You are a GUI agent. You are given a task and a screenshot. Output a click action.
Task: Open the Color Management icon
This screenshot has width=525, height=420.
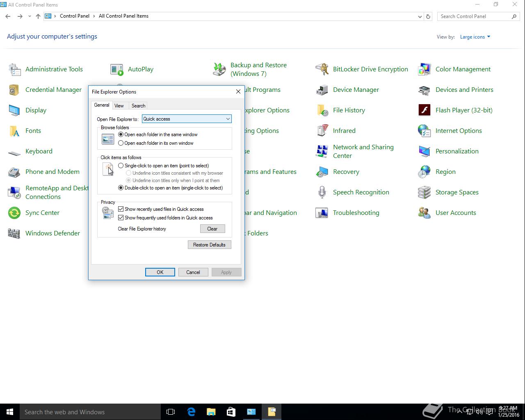[425, 69]
